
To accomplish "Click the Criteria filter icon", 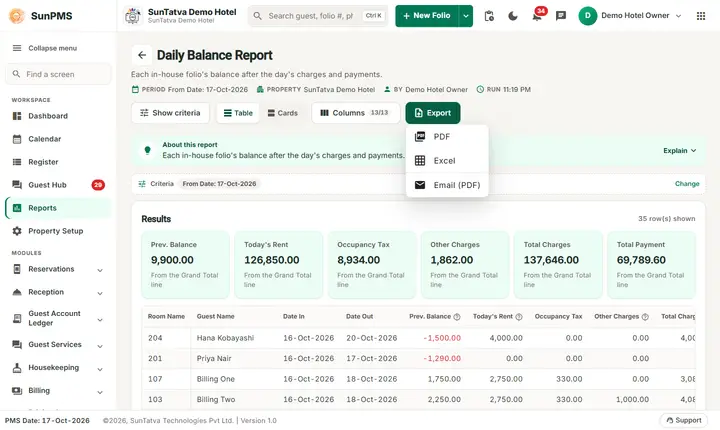I will [142, 184].
